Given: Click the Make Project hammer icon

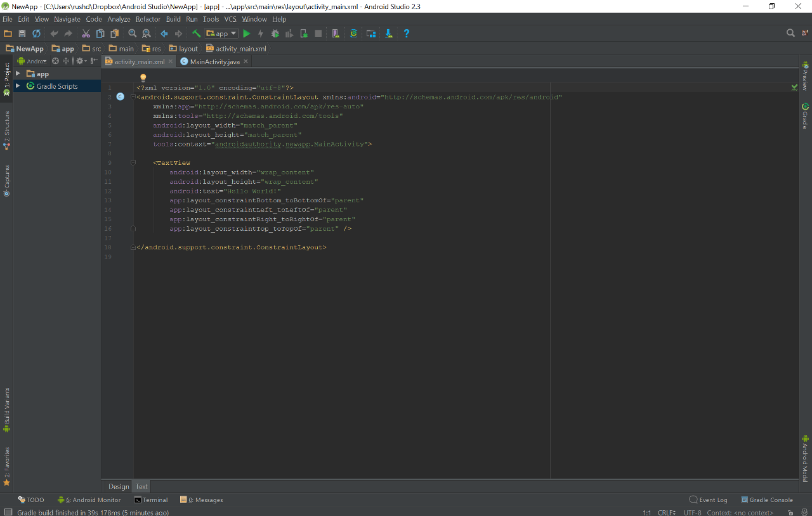Looking at the screenshot, I should point(197,34).
